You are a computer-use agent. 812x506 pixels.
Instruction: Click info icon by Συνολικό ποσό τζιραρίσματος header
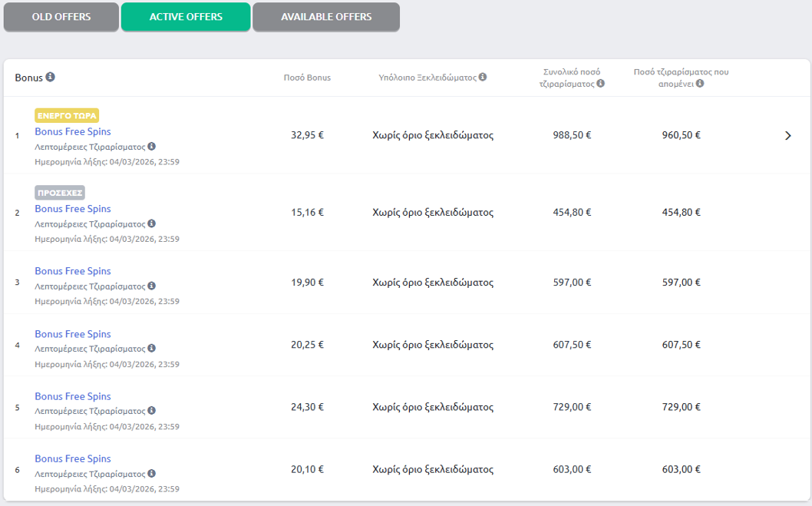coord(600,84)
